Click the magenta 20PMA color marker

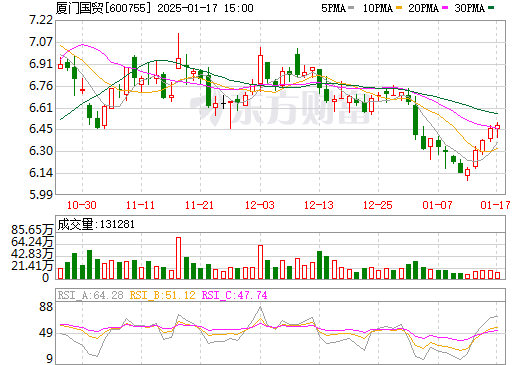coord(445,8)
